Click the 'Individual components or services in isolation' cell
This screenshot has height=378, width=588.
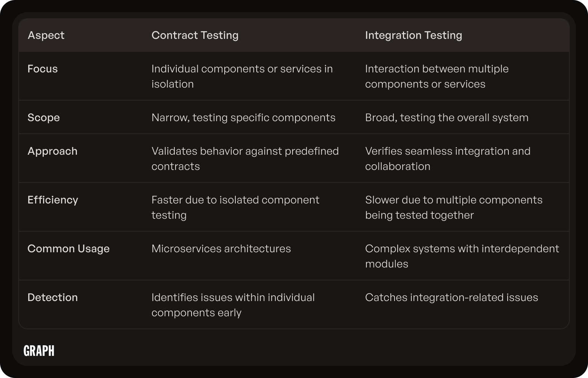tap(242, 76)
